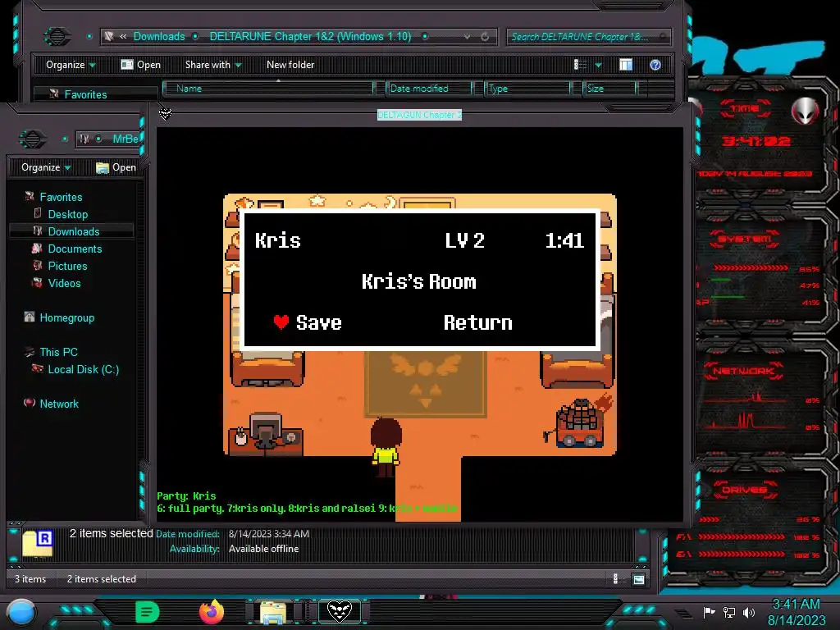
Task: Click the Pictures icon in sidebar
Action: pyautogui.click(x=37, y=265)
